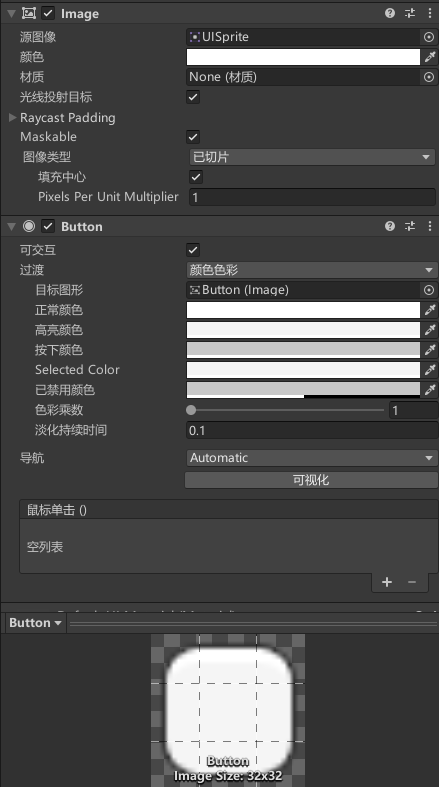The height and width of the screenshot is (787, 439).
Task: Open the 颜色 color swatch of Image
Action: click(x=303, y=57)
